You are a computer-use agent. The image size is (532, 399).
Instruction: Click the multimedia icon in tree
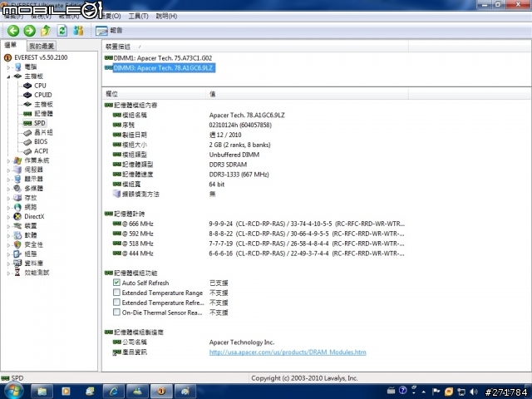point(17,189)
